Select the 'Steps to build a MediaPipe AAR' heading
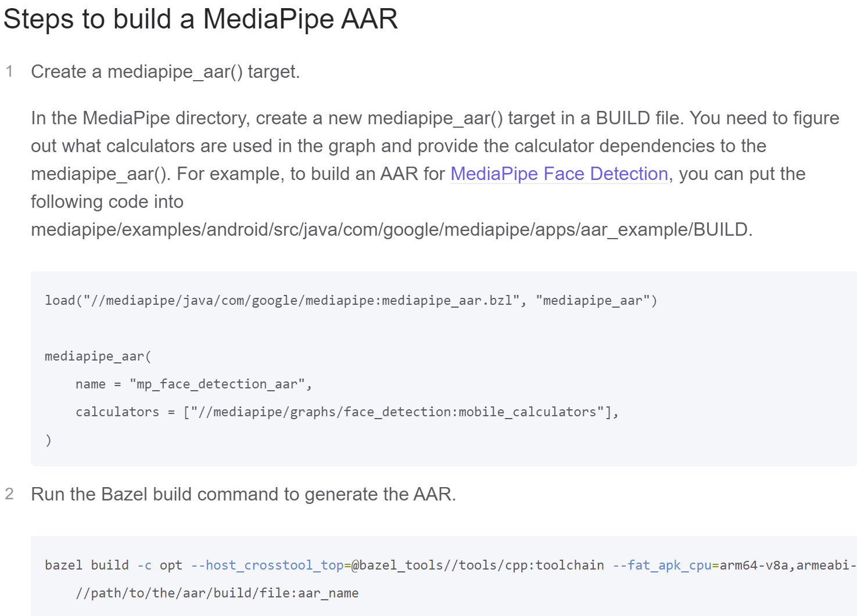 pyautogui.click(x=200, y=19)
